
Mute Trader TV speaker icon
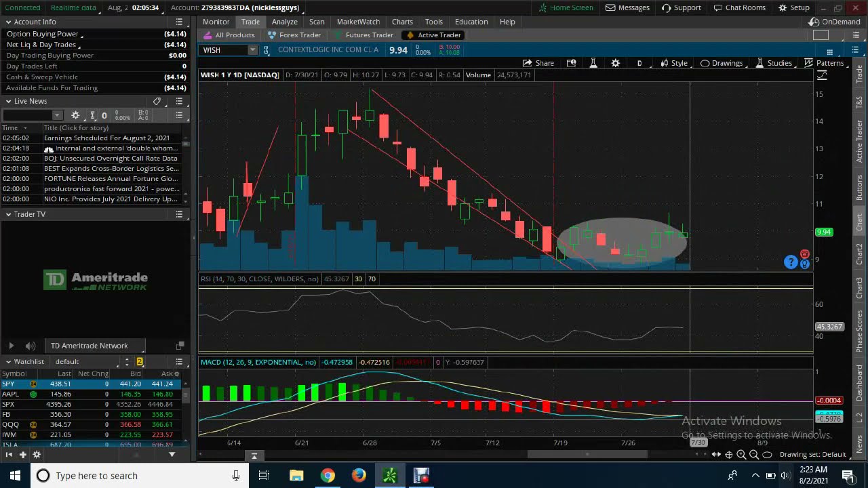30,346
